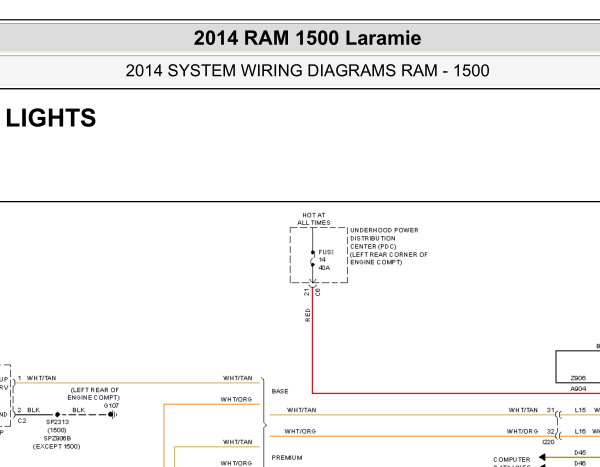Click the "WHT/TAN" label right of BASE
Viewport: 600px width, 467px height.
click(x=302, y=410)
